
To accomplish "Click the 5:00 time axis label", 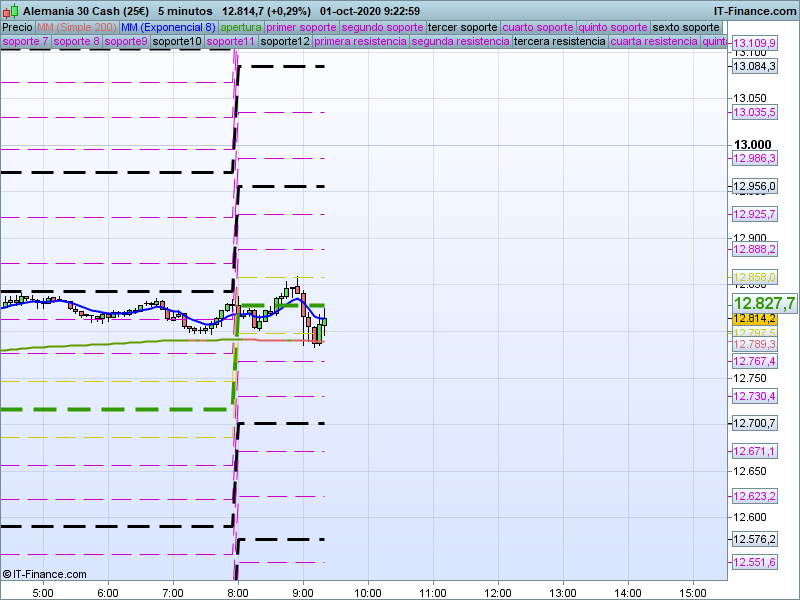I will tap(43, 593).
